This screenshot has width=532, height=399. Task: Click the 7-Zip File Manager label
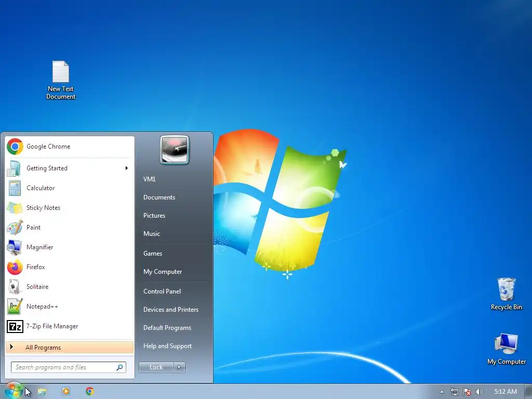pos(52,326)
